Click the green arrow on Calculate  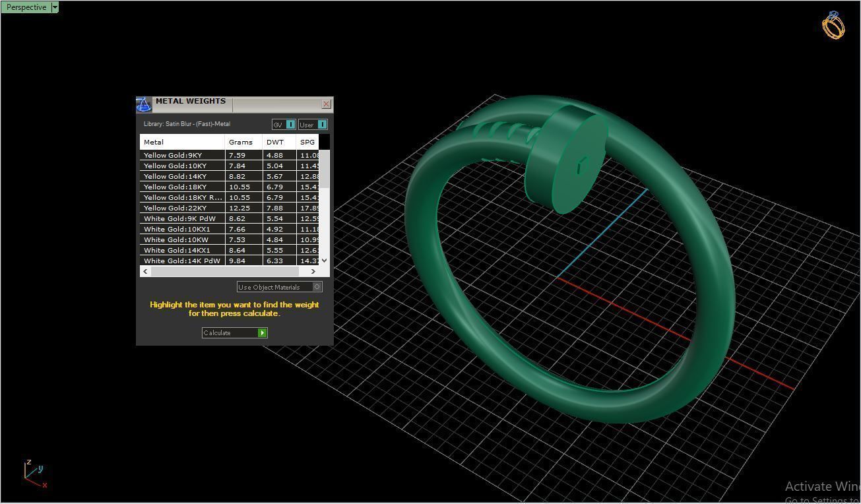coord(263,332)
